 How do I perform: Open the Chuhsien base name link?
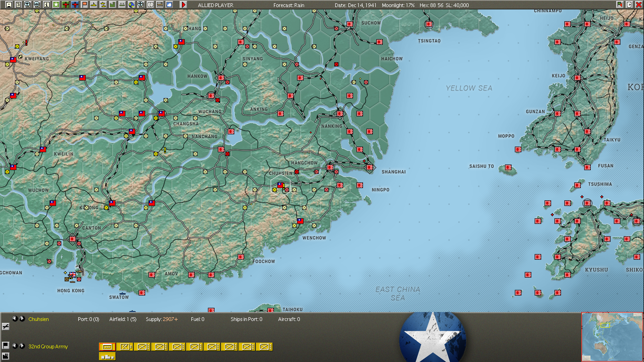pyautogui.click(x=39, y=320)
